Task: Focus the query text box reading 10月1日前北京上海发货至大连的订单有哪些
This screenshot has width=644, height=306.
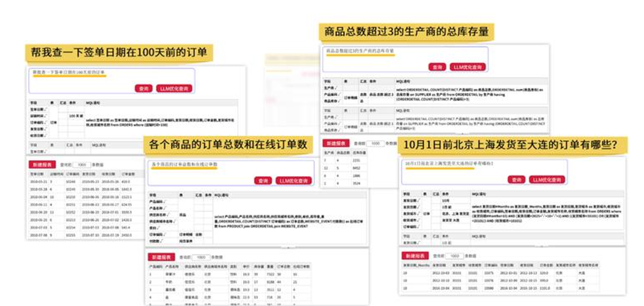Action: pos(484,172)
